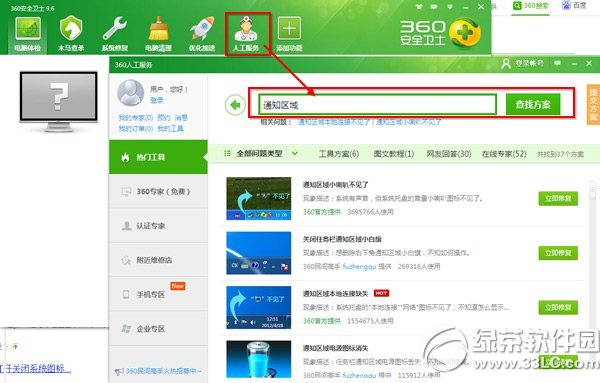600x383 pixels.
Task: Click the 查找方案 search button
Action: 533,104
